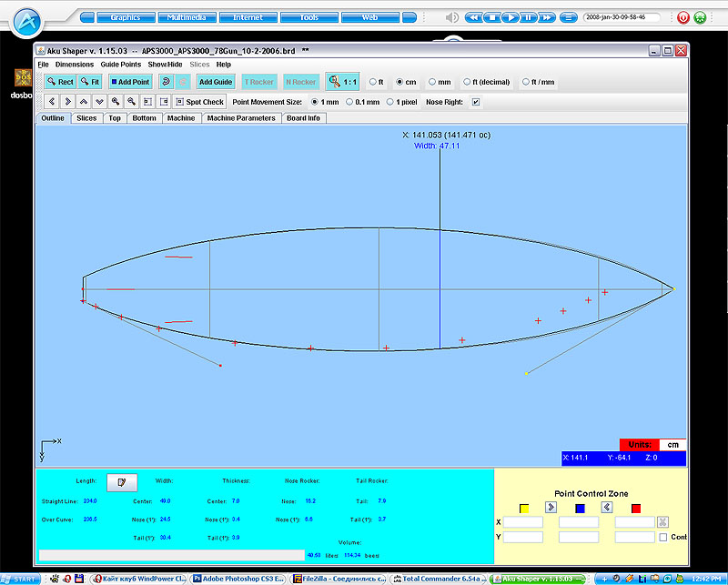Click the red color swatch in Point Control Zone

coord(636,507)
